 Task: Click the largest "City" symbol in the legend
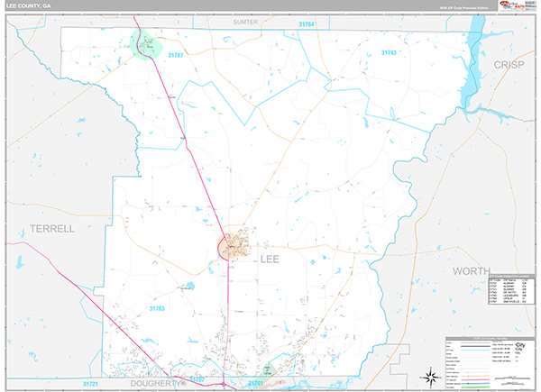pos(520,345)
